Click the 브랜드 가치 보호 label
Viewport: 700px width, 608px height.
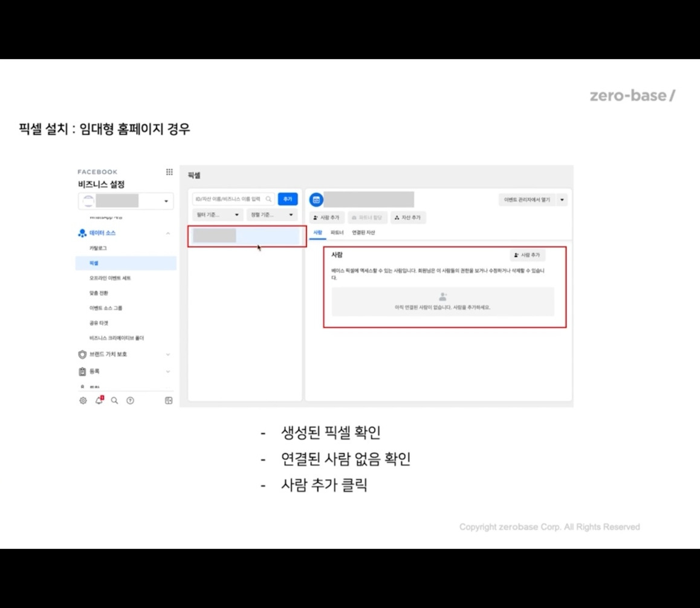tap(108, 354)
